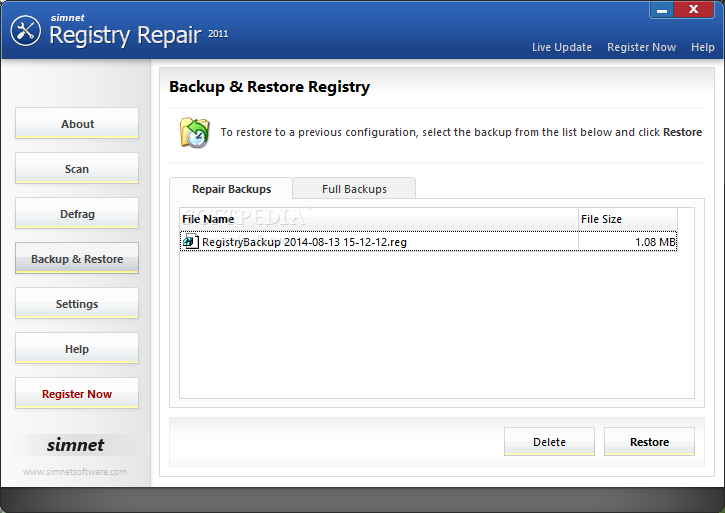The height and width of the screenshot is (513, 725).
Task: Select Backup & Restore in sidebar
Action: (x=77, y=259)
